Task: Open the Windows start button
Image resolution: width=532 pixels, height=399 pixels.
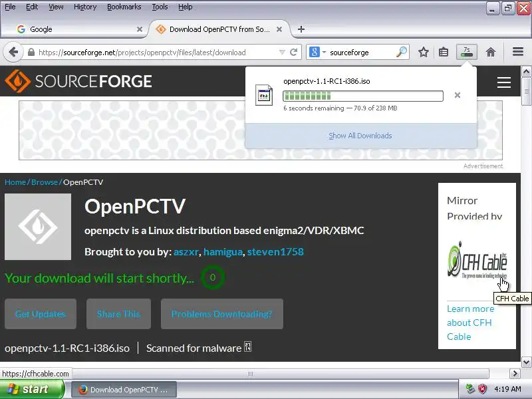Action: (32, 389)
